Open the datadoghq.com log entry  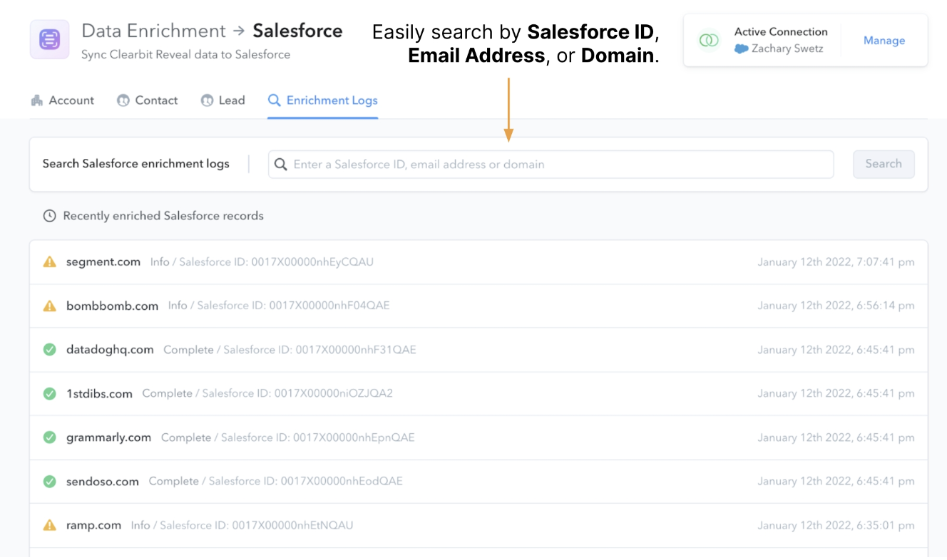(478, 350)
